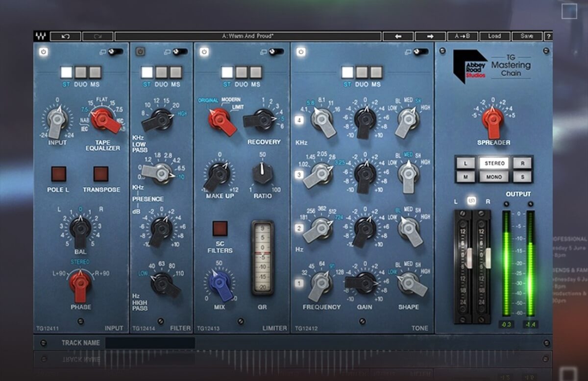Flip the Limiter module expand switch

pyautogui.click(x=276, y=51)
